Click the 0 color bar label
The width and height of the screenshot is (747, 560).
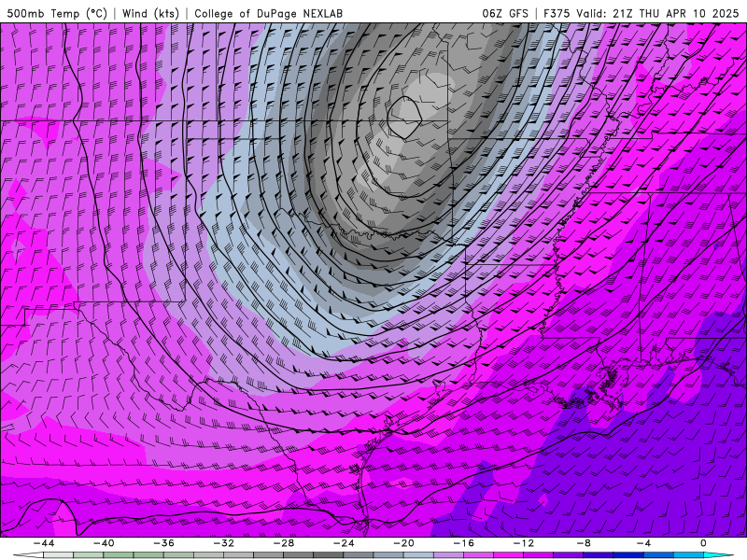coord(703,543)
